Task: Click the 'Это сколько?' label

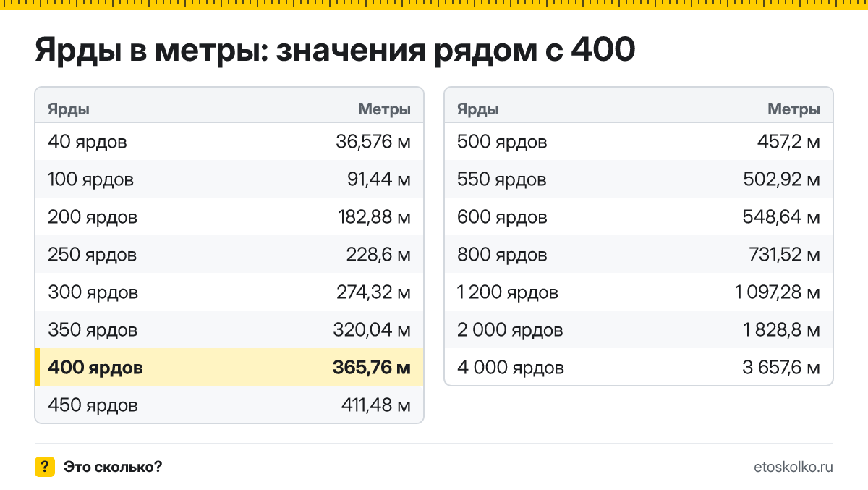Action: pyautogui.click(x=113, y=467)
